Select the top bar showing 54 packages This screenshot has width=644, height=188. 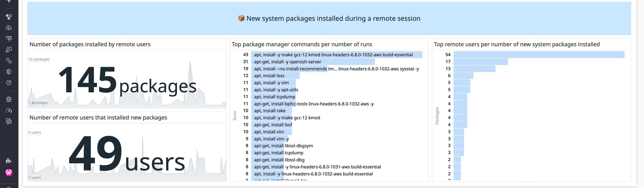(x=538, y=54)
